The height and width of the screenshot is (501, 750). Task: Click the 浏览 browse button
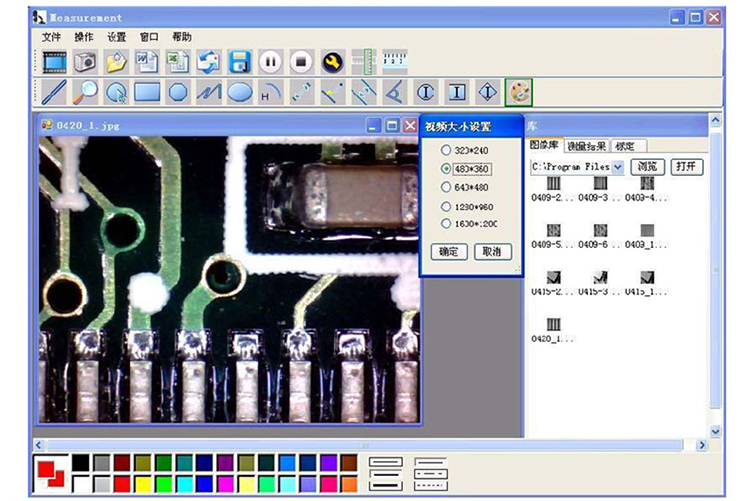648,167
